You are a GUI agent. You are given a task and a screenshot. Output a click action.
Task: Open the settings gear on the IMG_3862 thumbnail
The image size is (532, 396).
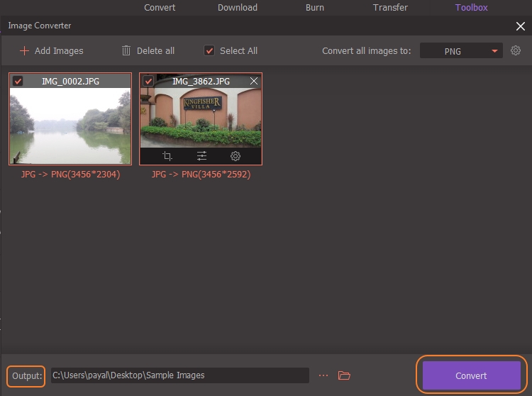pos(235,156)
